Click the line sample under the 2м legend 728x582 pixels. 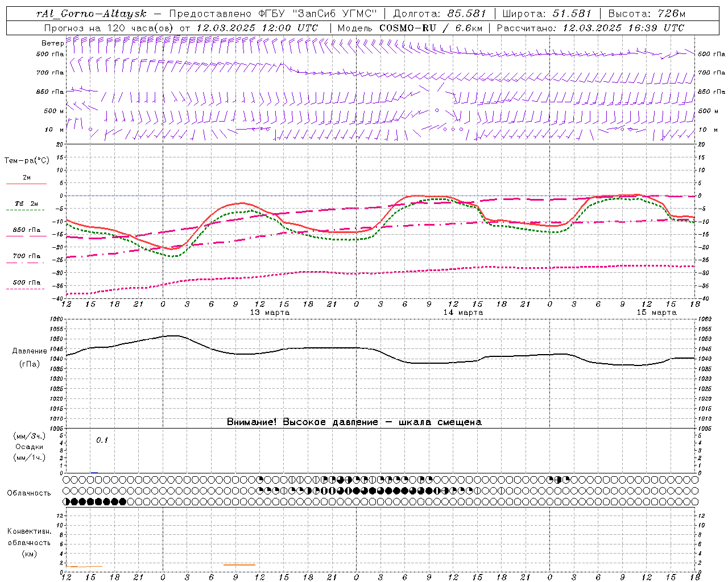pyautogui.click(x=26, y=184)
